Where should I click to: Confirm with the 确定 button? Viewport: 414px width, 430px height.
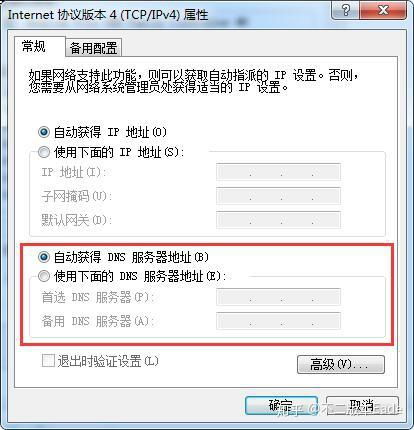[281, 406]
